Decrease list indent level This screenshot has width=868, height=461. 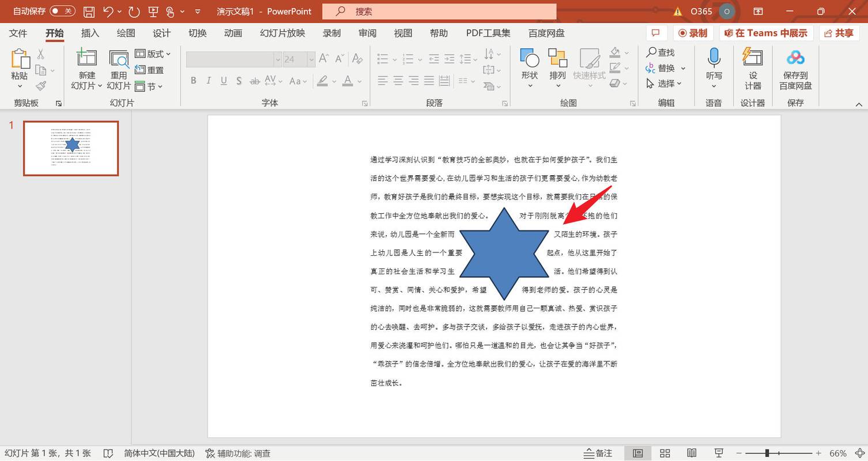tap(434, 59)
